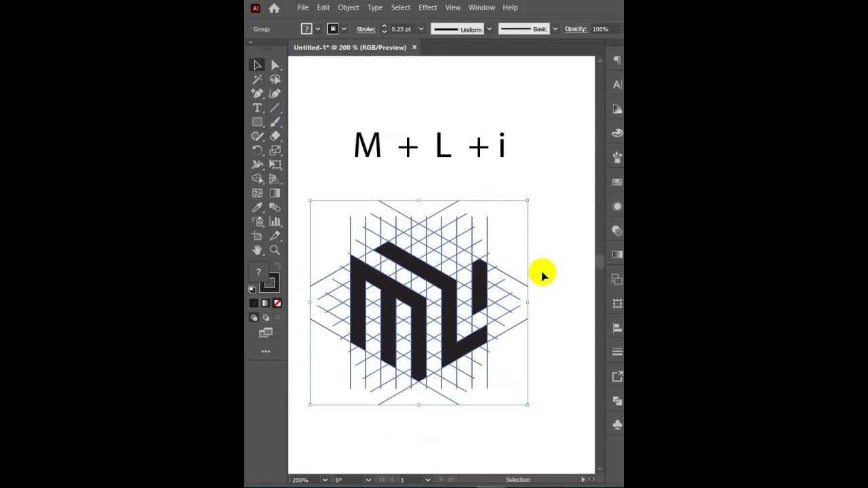
Task: Expand stroke color dropdown in control bar
Action: coord(344,29)
